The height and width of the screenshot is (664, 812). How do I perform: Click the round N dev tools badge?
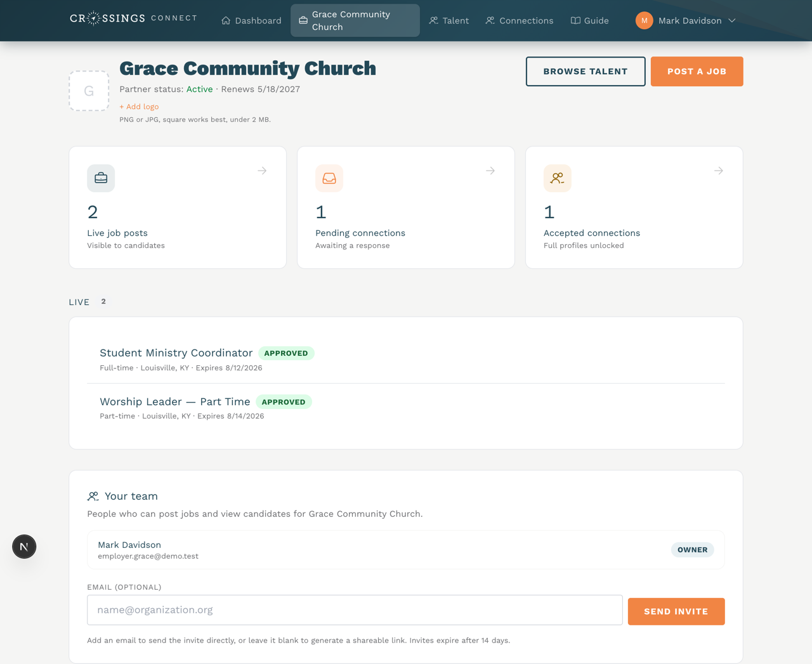pos(24,546)
